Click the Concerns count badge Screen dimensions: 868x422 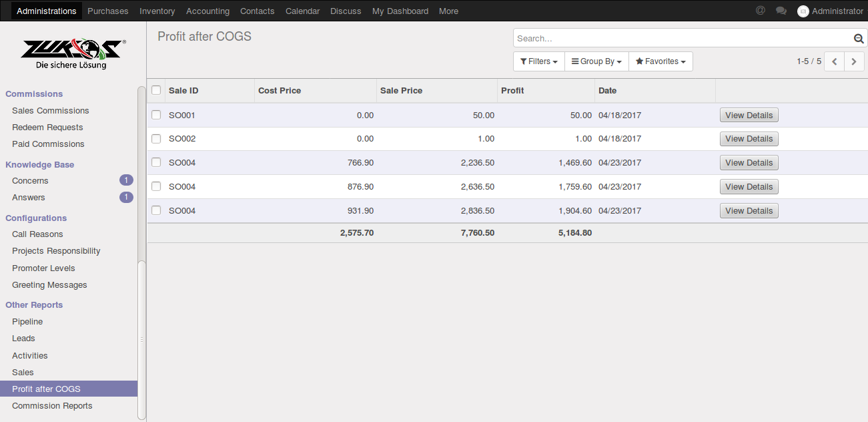tap(126, 180)
